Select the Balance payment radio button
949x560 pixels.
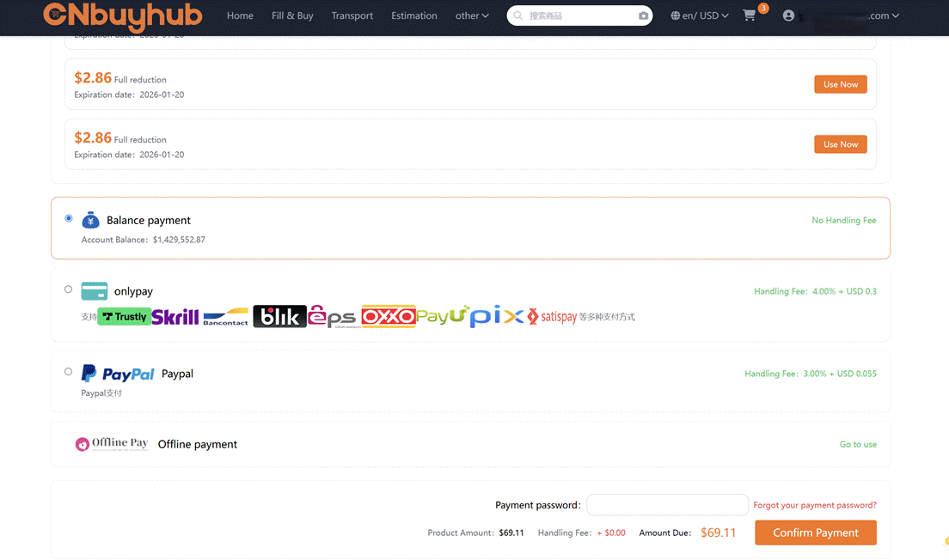[69, 218]
